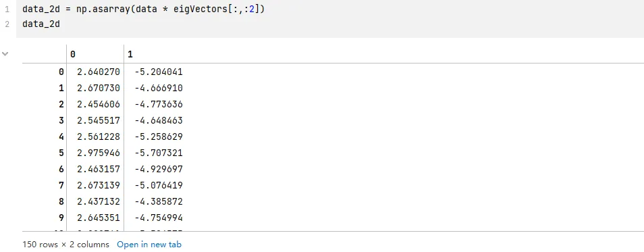Place cursor in code line 1

pyautogui.click(x=143, y=9)
